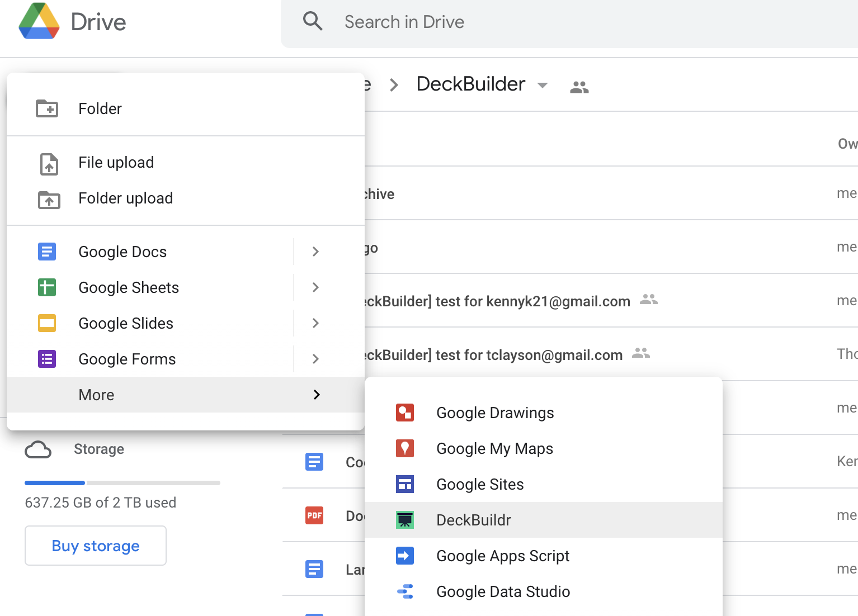Choose File upload menu item

pos(186,162)
